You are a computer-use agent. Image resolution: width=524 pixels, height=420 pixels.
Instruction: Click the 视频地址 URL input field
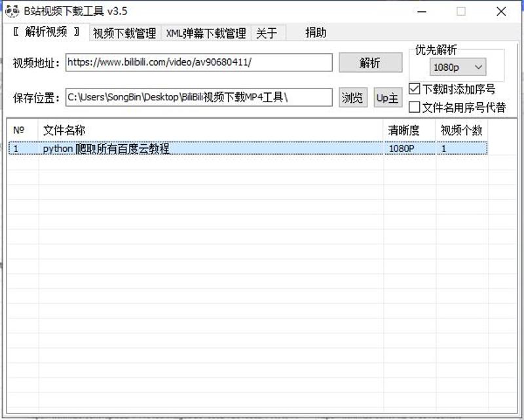[x=199, y=62]
